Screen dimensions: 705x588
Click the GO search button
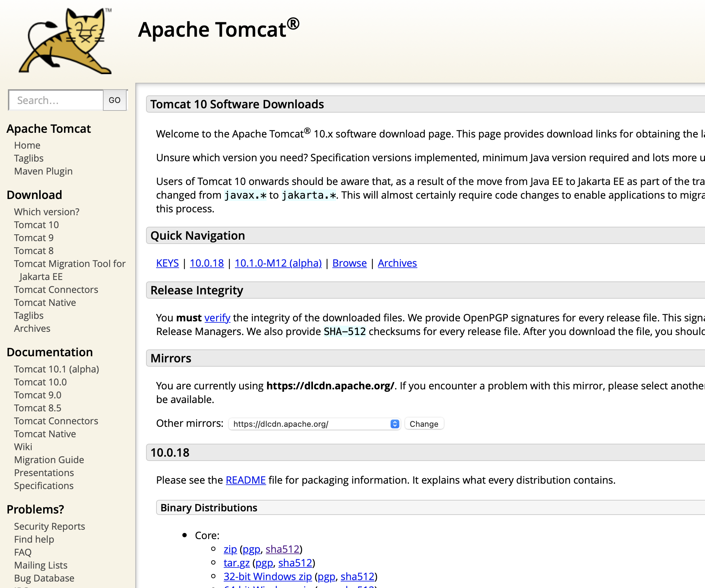click(114, 100)
